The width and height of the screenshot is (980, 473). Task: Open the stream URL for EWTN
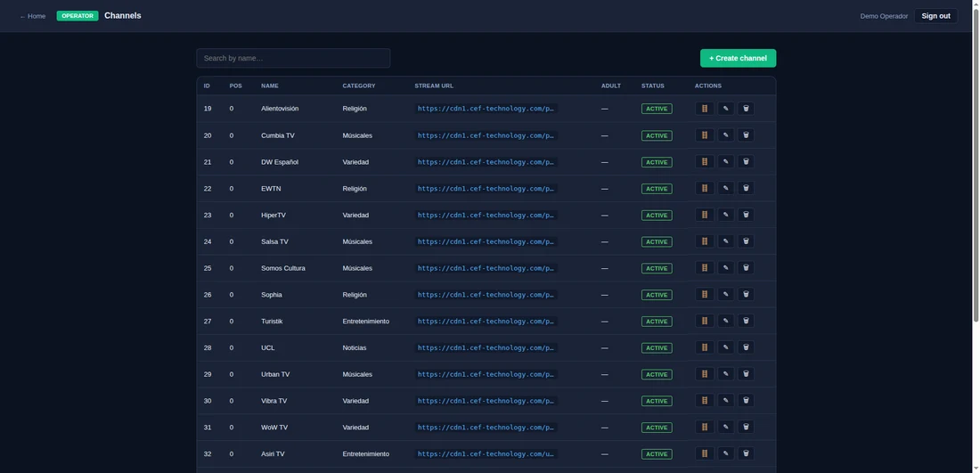point(486,189)
